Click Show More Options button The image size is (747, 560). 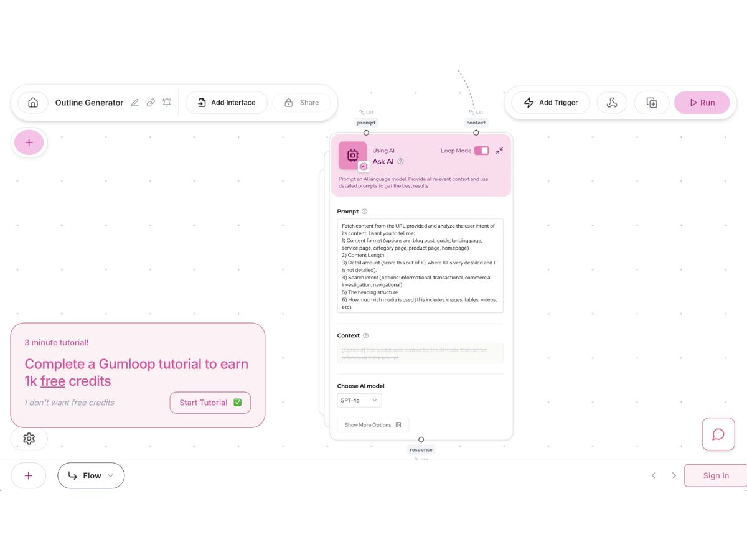tap(373, 425)
